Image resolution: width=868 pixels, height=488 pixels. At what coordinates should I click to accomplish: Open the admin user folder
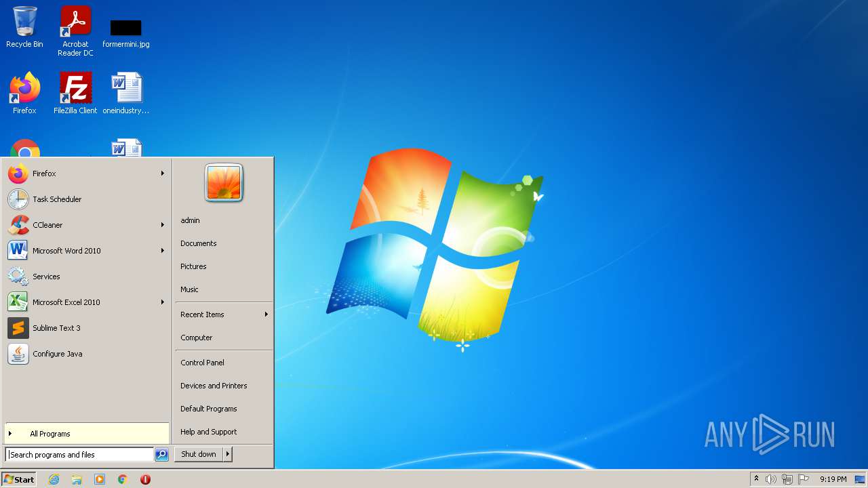224,220
